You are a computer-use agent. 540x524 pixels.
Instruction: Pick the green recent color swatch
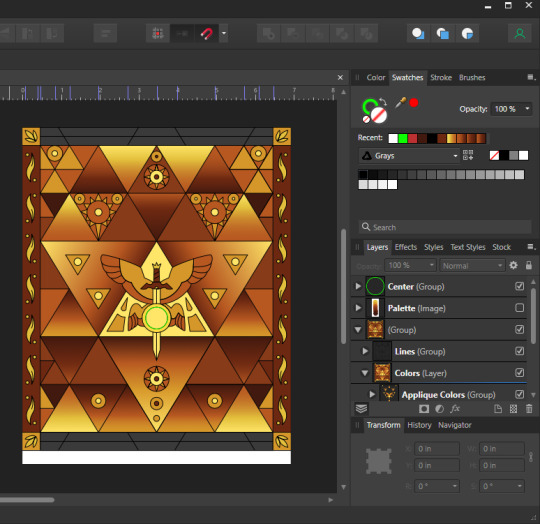[x=403, y=138]
